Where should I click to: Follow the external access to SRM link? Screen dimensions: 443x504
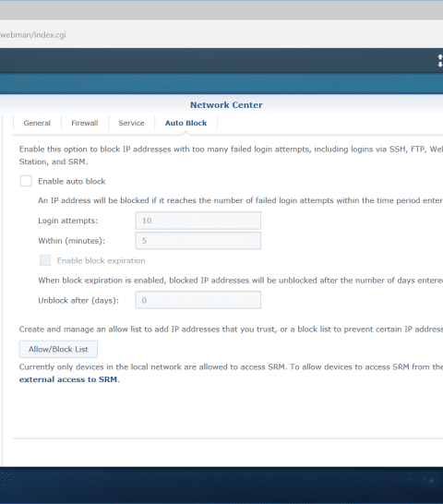pyautogui.click(x=67, y=379)
